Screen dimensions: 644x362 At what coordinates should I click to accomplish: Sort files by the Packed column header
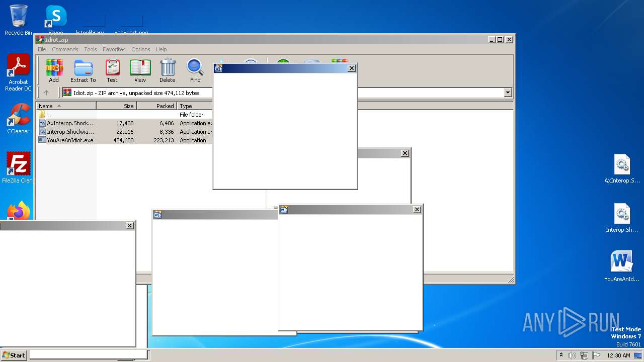[x=156, y=106]
